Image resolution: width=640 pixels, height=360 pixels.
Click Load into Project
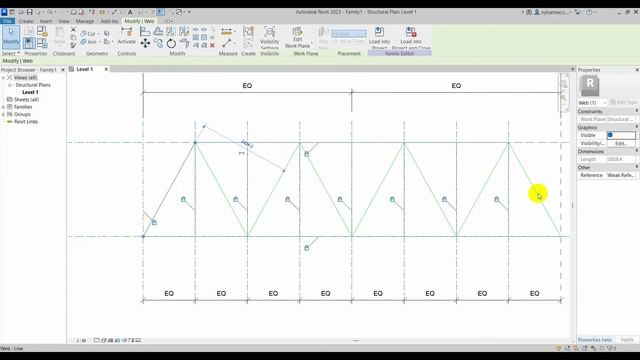(x=379, y=38)
